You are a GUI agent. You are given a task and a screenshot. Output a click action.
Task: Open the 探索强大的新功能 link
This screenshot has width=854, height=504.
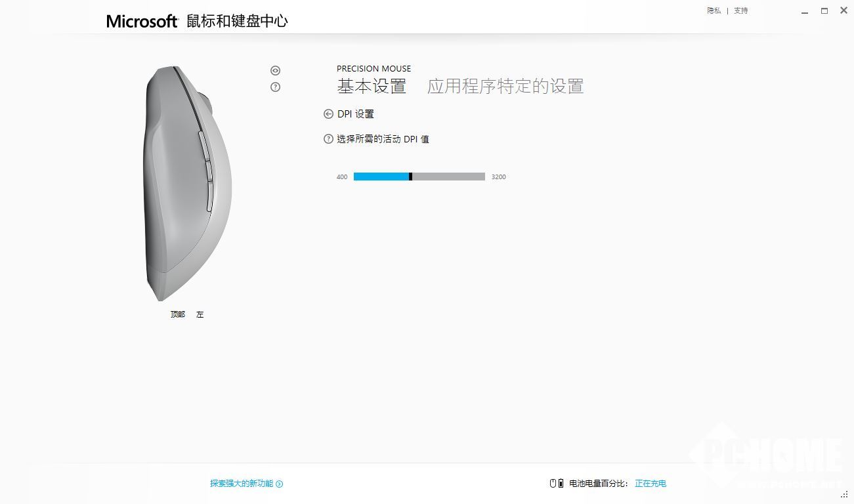pyautogui.click(x=242, y=484)
